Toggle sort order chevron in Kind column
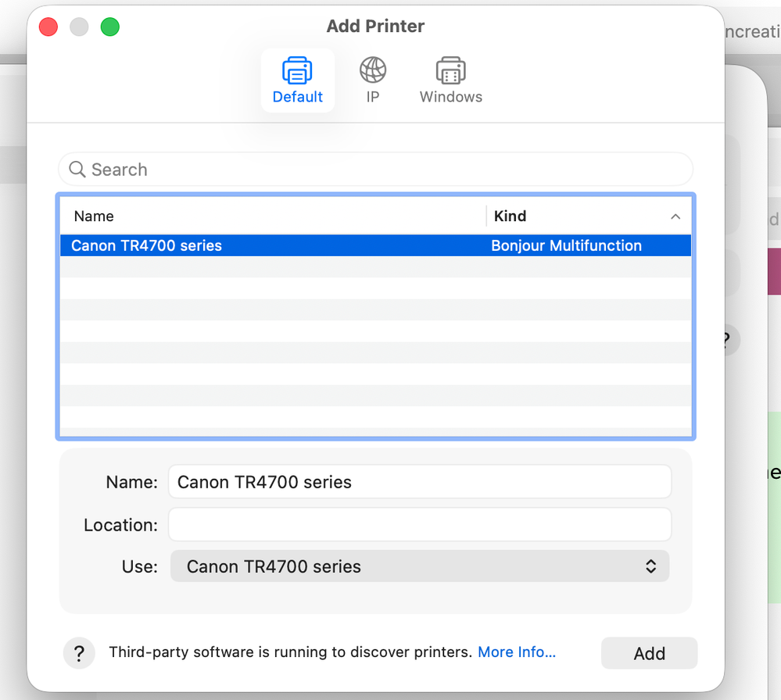 [675, 216]
